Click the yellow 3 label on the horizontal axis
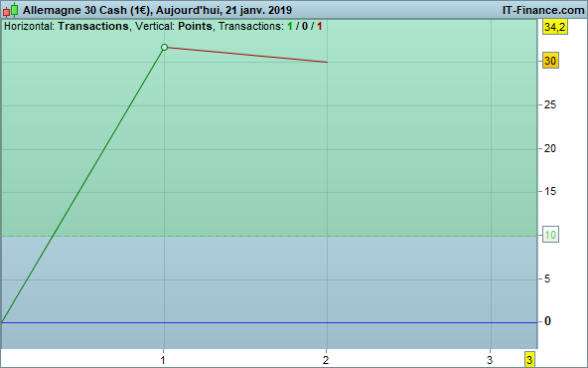The image size is (588, 368). point(529,360)
